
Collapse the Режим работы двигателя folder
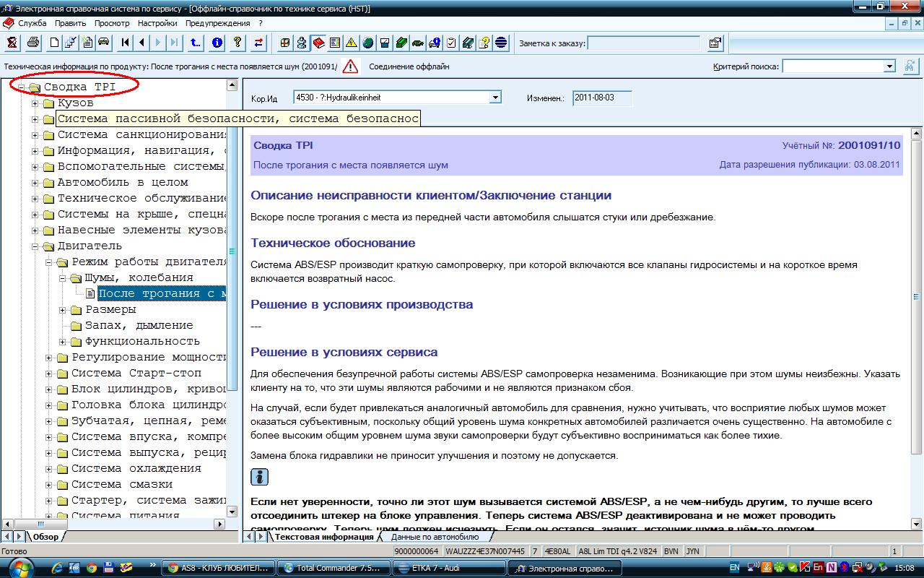click(x=48, y=262)
